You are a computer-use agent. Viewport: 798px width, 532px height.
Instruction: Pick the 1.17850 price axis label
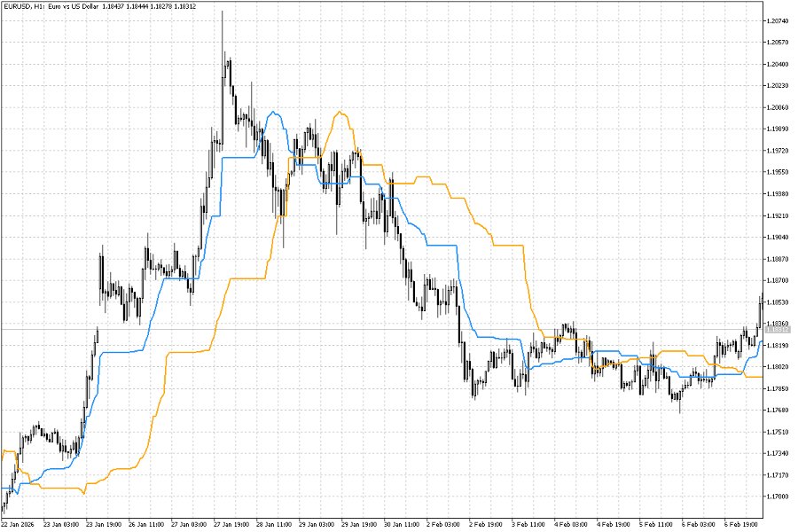click(777, 389)
